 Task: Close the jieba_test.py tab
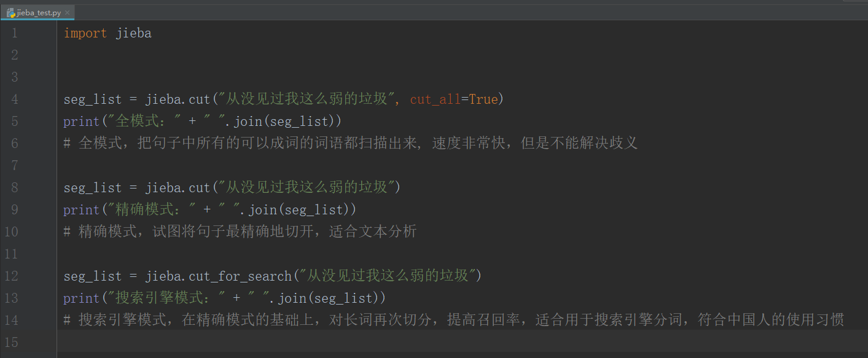(67, 13)
